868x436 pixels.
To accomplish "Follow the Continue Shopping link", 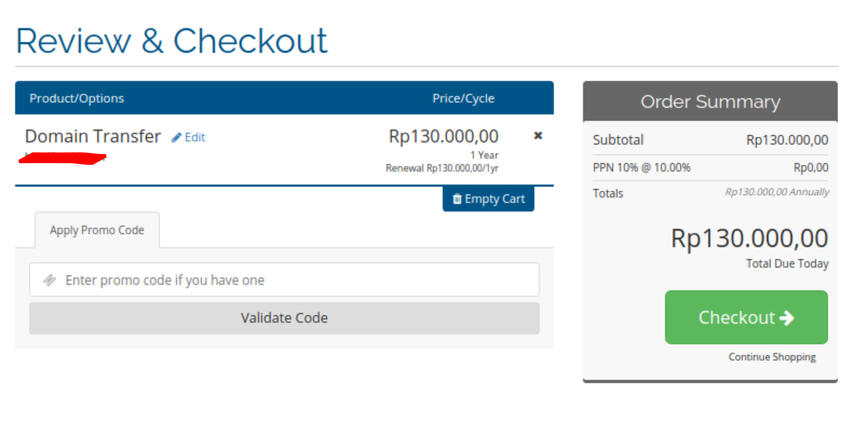I will pyautogui.click(x=772, y=357).
